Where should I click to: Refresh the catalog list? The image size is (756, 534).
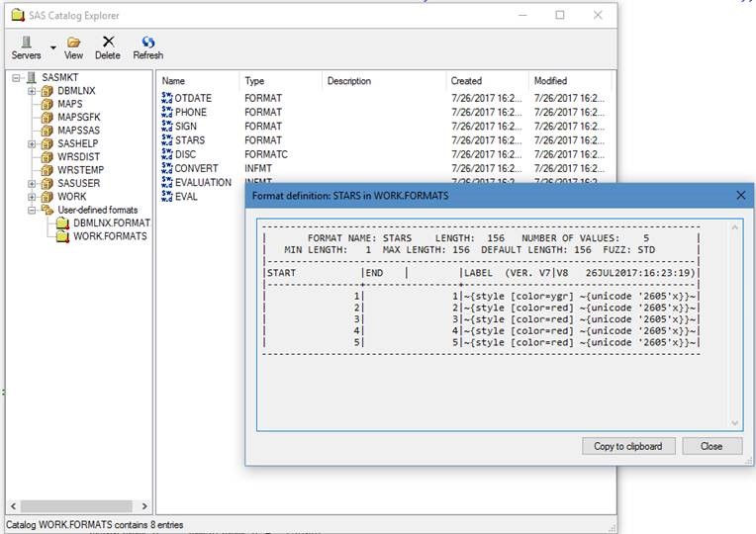coord(147,47)
